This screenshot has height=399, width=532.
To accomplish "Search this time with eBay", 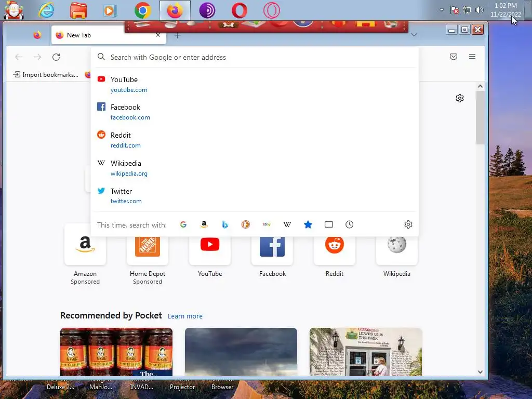I will pyautogui.click(x=267, y=224).
